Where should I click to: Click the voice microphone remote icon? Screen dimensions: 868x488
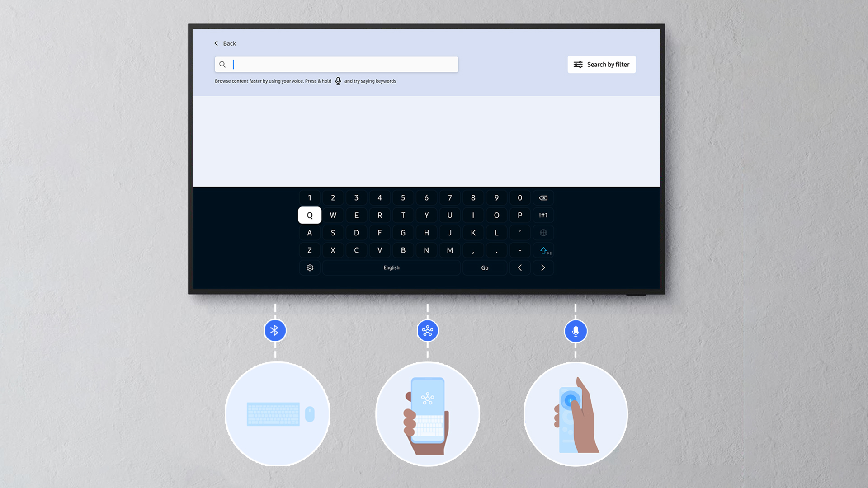pyautogui.click(x=576, y=331)
